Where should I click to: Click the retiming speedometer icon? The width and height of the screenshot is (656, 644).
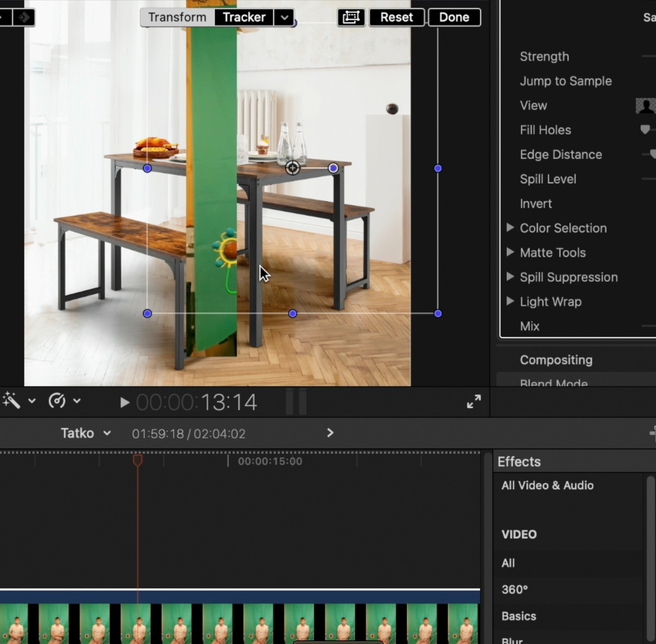(x=57, y=400)
